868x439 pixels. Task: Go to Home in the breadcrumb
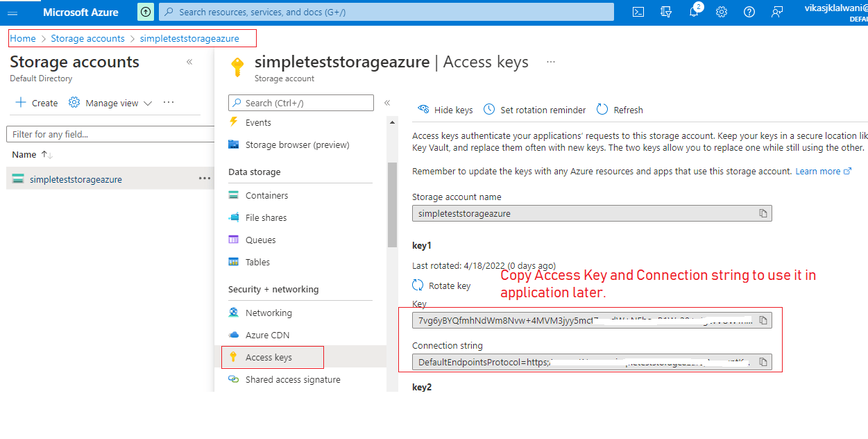pos(23,38)
